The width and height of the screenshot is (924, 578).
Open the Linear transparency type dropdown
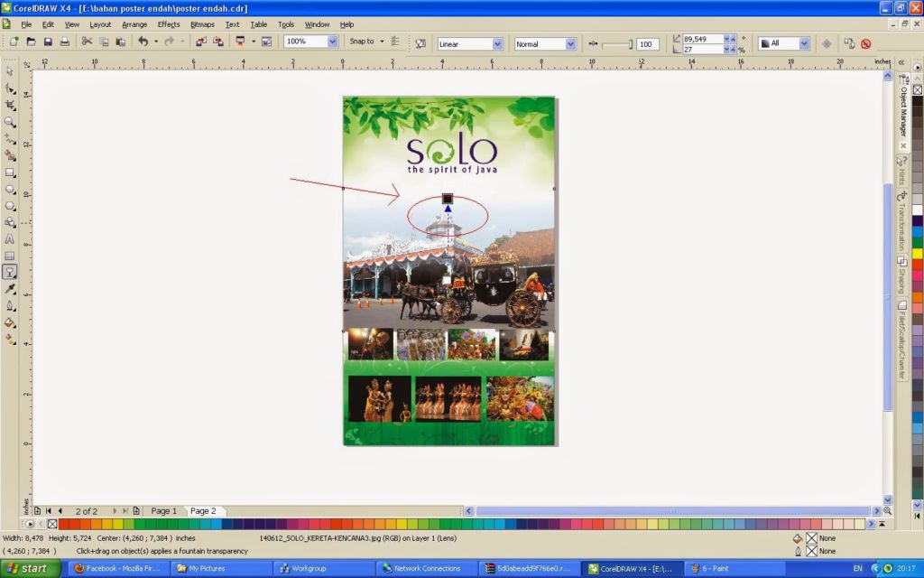coord(497,44)
